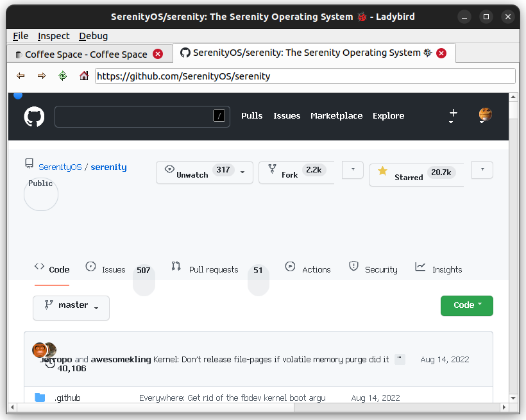Click the GitHub search input field
526x420 pixels.
142,117
